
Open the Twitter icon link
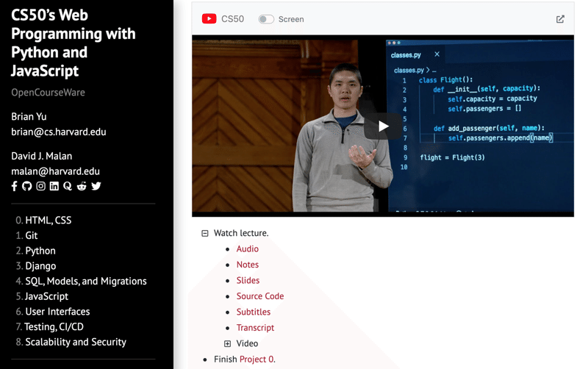pyautogui.click(x=96, y=186)
